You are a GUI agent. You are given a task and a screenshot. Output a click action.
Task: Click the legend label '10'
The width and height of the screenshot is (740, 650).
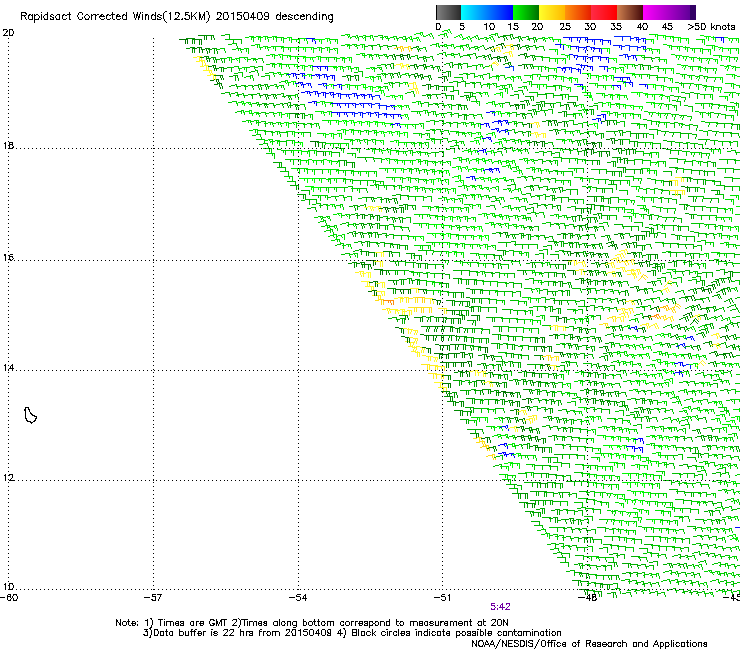(489, 27)
